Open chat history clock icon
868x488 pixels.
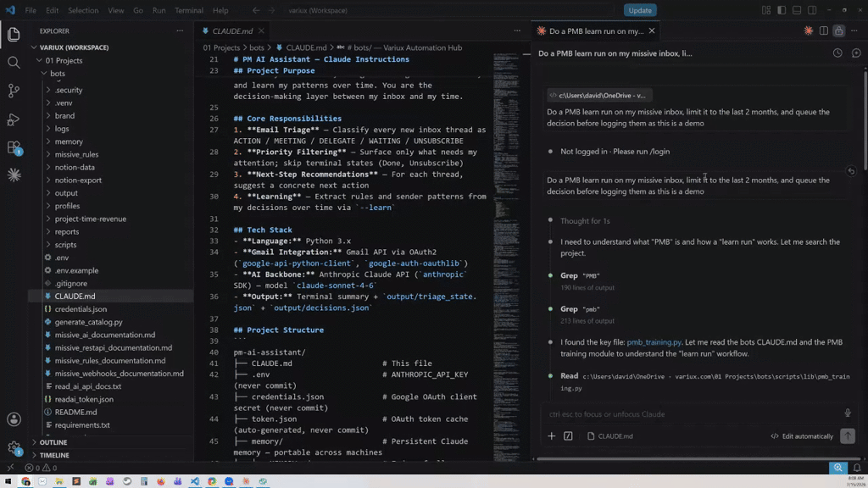pos(837,53)
